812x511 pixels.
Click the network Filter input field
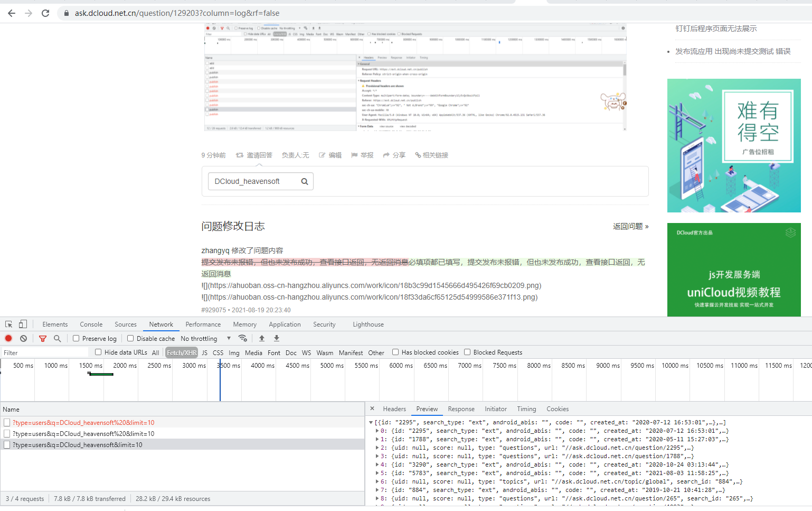click(x=45, y=352)
